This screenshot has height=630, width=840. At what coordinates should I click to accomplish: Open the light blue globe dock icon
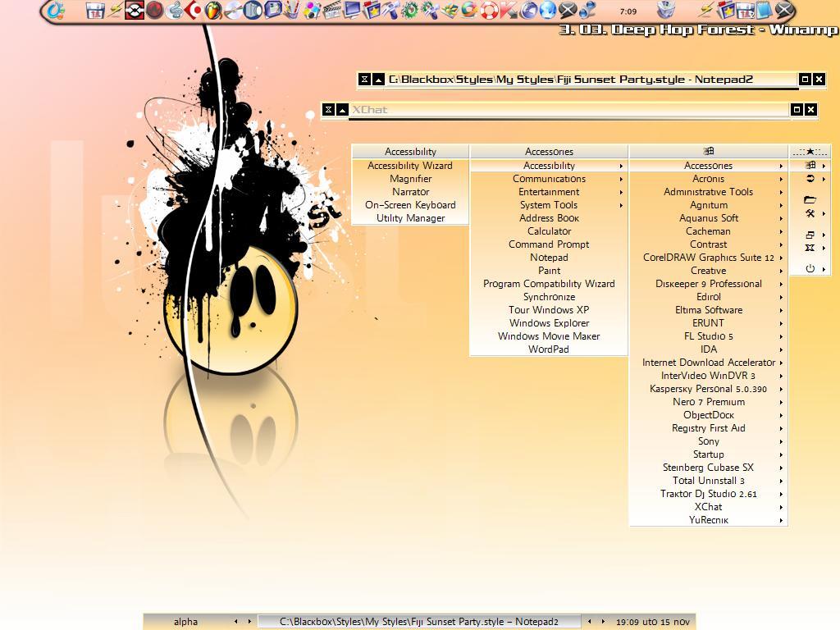[x=548, y=10]
